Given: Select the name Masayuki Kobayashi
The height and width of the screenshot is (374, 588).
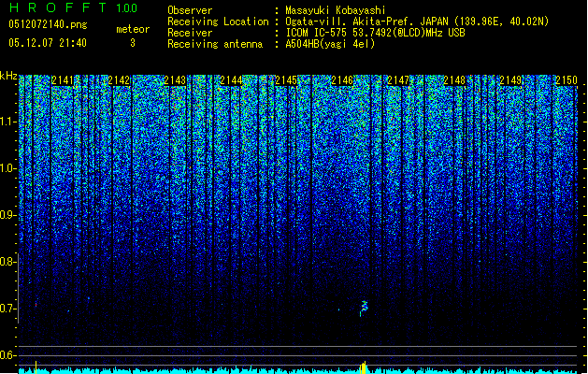Looking at the screenshot, I should coord(336,10).
